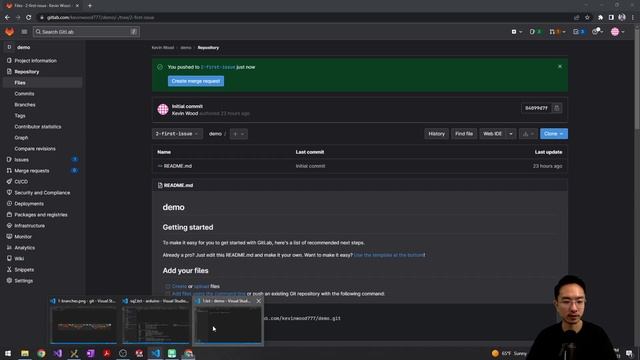The height and width of the screenshot is (360, 640).
Task: Click the Security and Compliance shield icon
Action: point(9,193)
